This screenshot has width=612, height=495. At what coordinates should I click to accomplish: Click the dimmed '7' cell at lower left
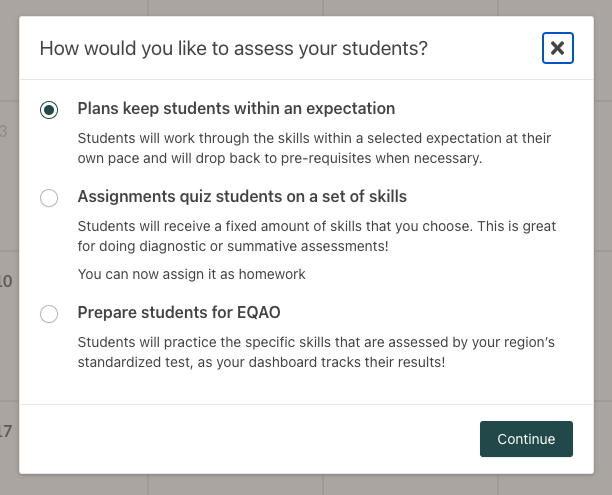click(x=7, y=432)
